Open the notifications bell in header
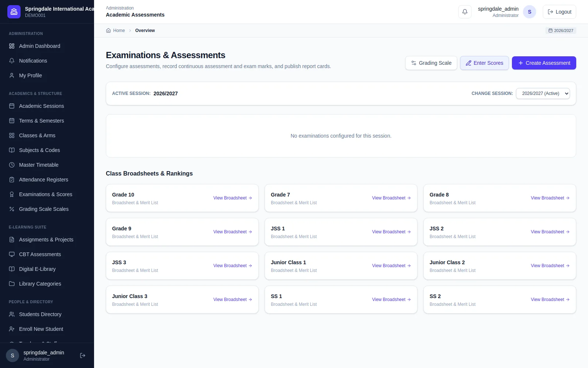The image size is (588, 368). [465, 12]
